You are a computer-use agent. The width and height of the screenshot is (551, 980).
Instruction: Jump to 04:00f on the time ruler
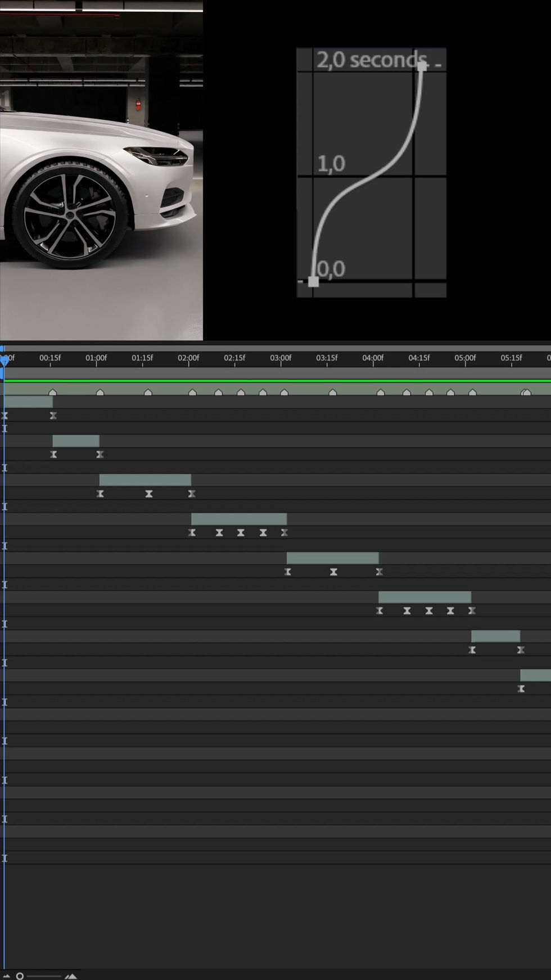tap(373, 358)
